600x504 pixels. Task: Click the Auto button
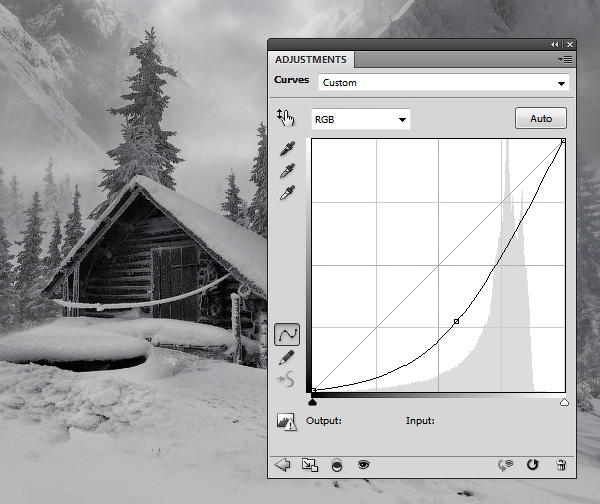(x=541, y=118)
